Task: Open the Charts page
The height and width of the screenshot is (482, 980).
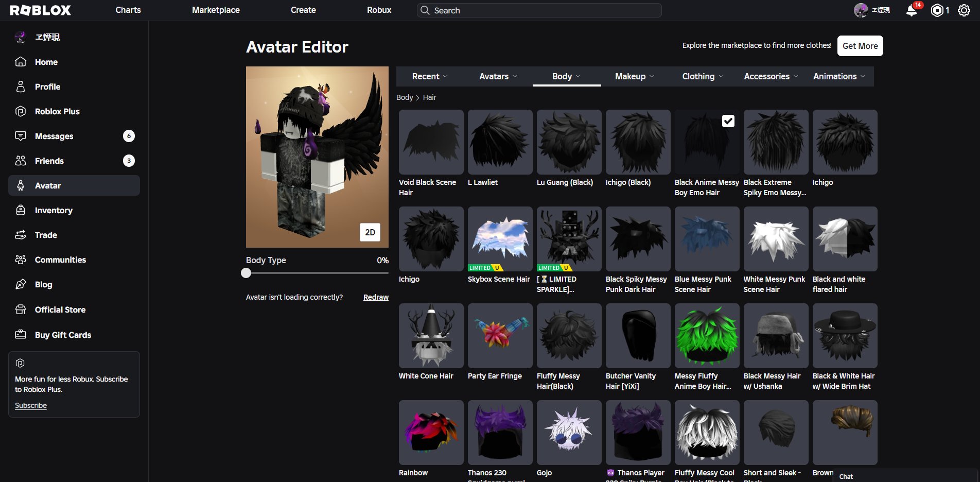Action: (x=128, y=10)
